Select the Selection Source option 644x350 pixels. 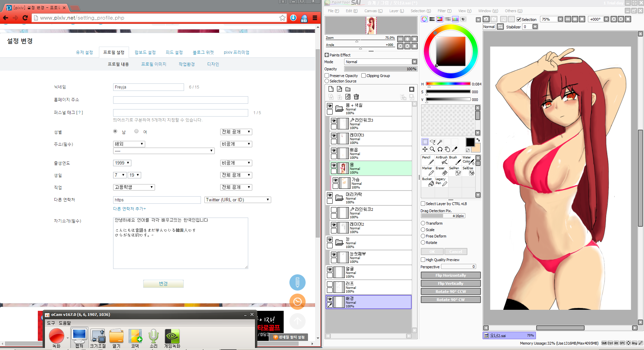[x=327, y=81]
